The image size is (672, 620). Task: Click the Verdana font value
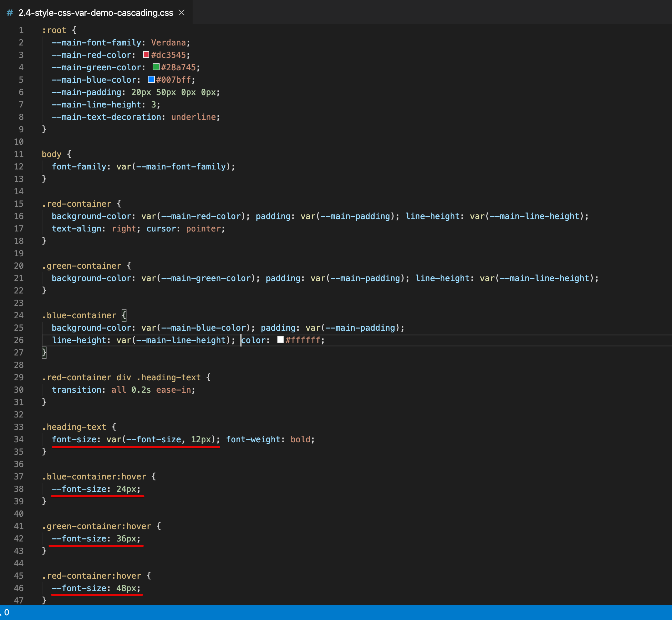click(x=169, y=43)
